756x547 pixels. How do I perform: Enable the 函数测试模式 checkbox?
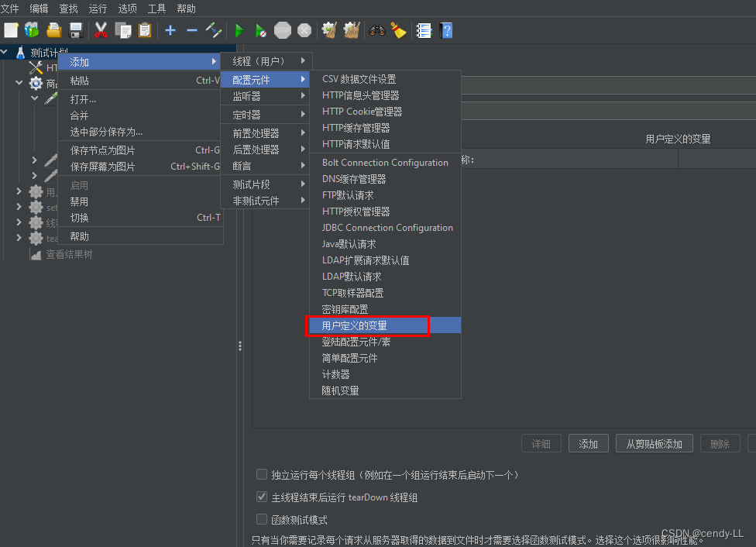pos(262,520)
